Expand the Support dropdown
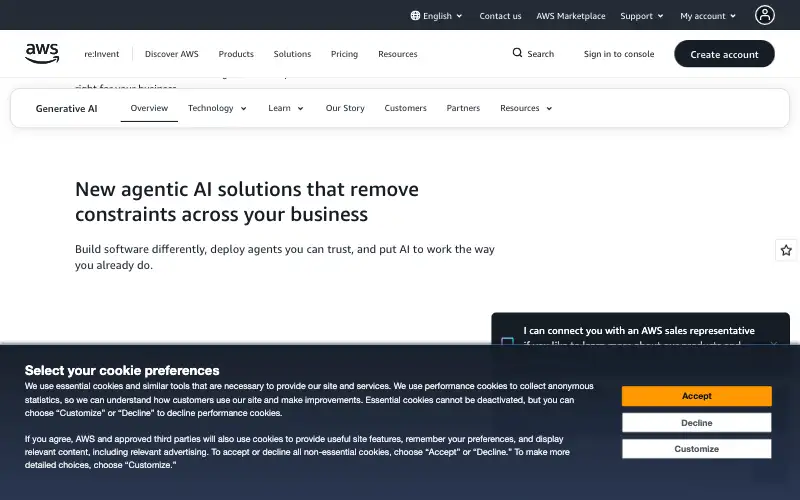Viewport: 800px width, 500px height. (x=642, y=16)
